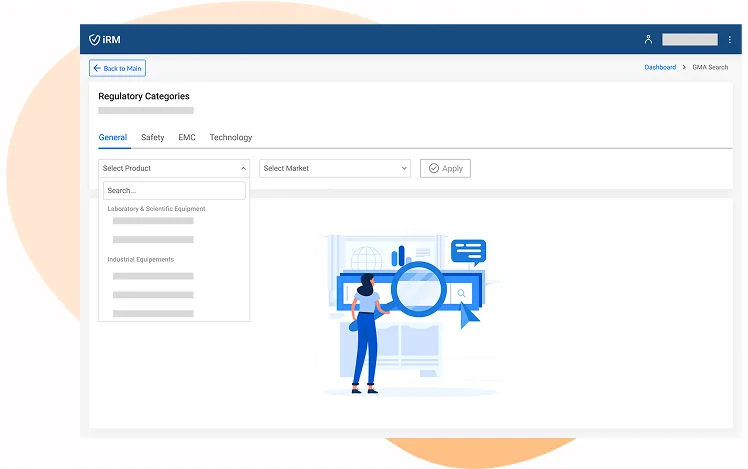Switch to the General tab

click(x=113, y=137)
